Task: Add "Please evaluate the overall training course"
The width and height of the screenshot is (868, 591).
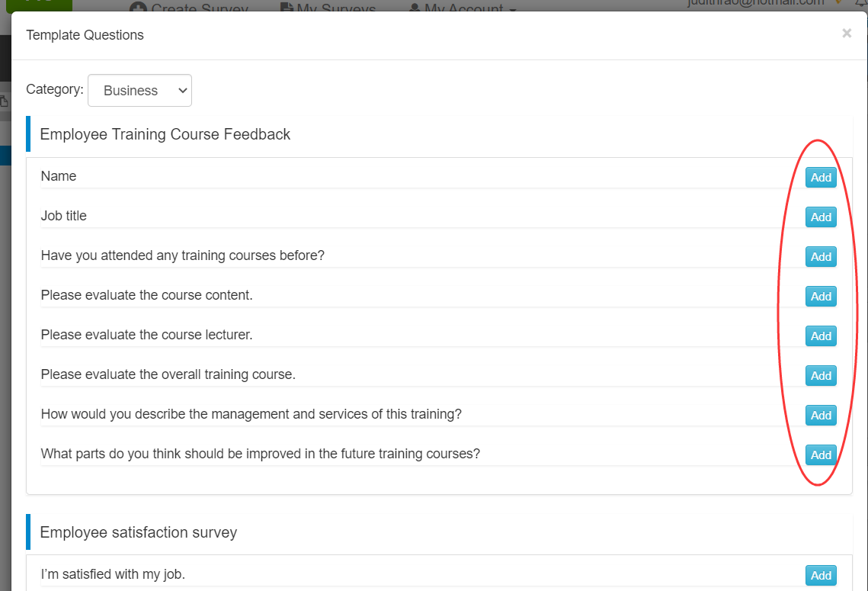Action: [x=821, y=376]
